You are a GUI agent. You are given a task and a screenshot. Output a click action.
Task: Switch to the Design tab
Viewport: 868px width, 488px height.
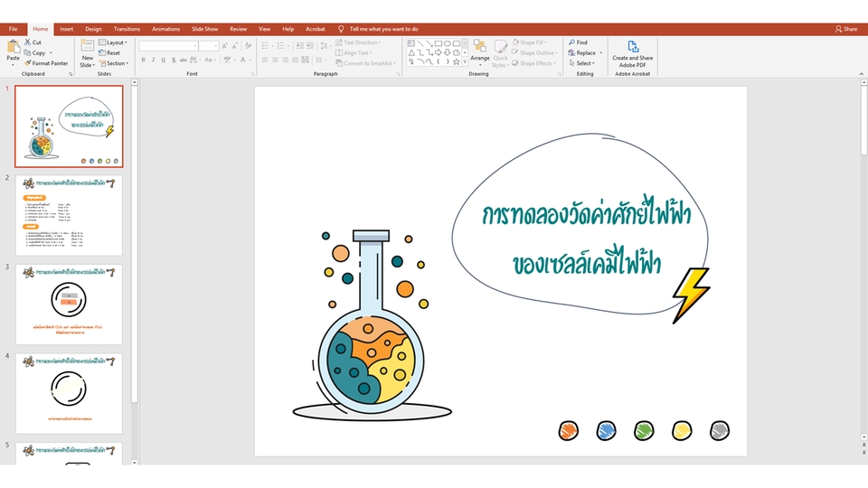[x=93, y=29]
